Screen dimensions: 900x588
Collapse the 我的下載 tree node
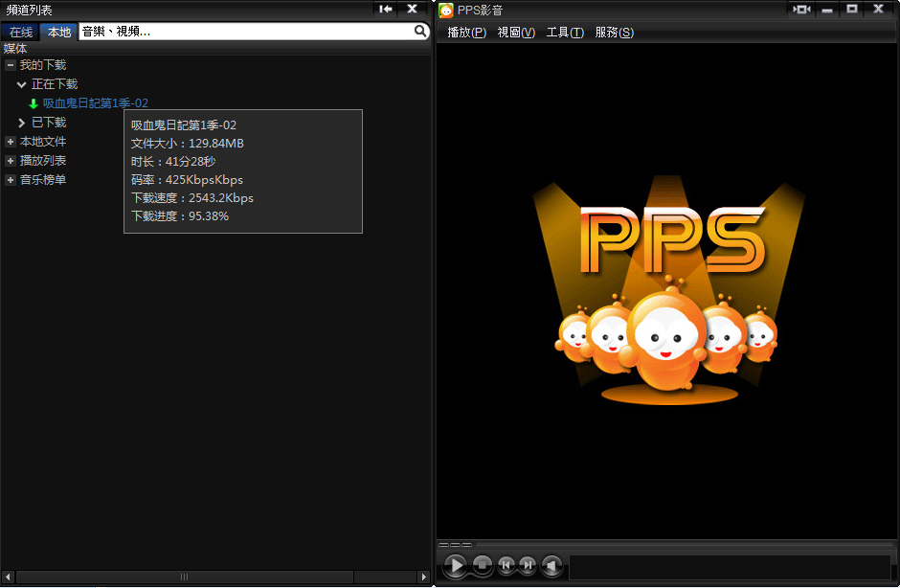[x=10, y=65]
